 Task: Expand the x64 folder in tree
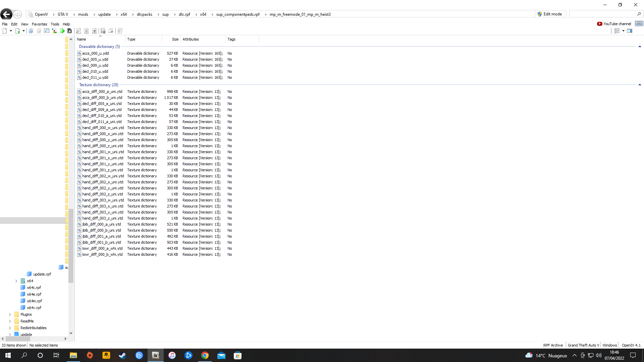click(16, 281)
